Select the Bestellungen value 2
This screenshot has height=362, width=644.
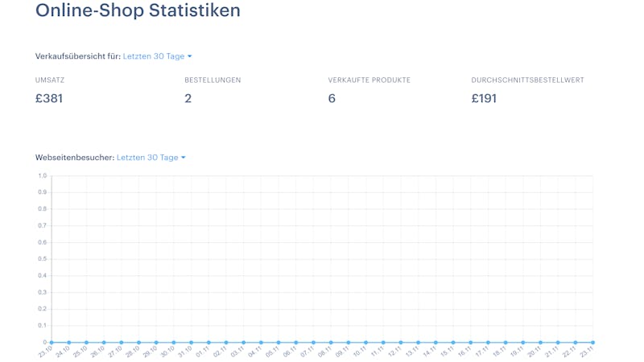tap(188, 98)
